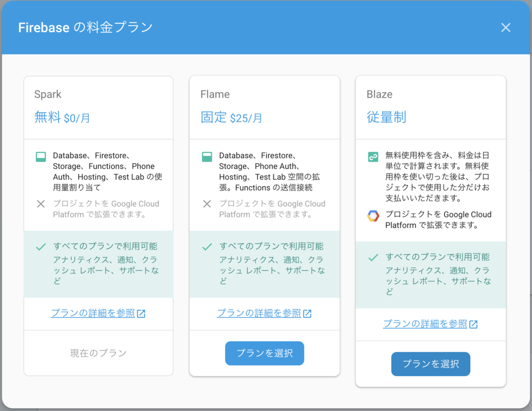The height and width of the screenshot is (411, 532).
Task: Click the Flame plan title
Action: (215, 95)
